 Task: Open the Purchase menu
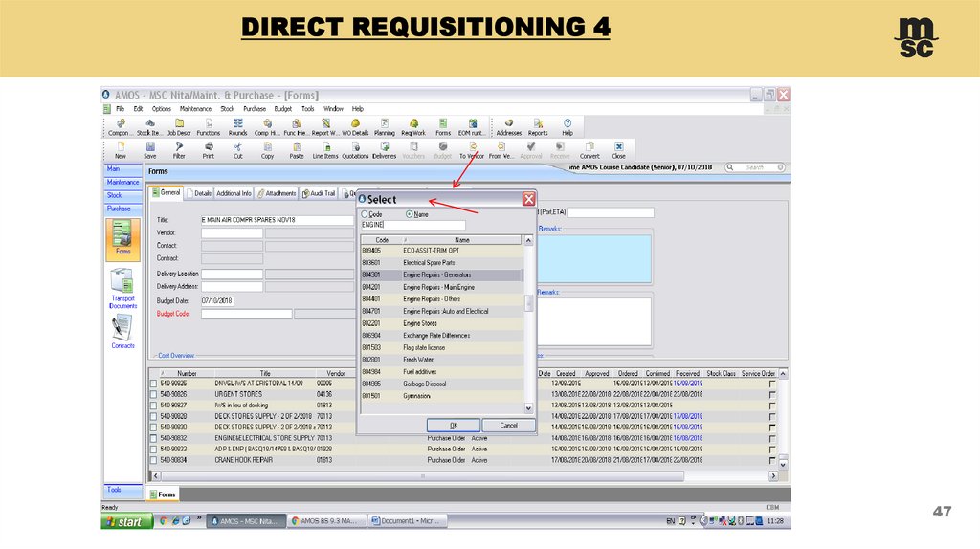[x=255, y=109]
